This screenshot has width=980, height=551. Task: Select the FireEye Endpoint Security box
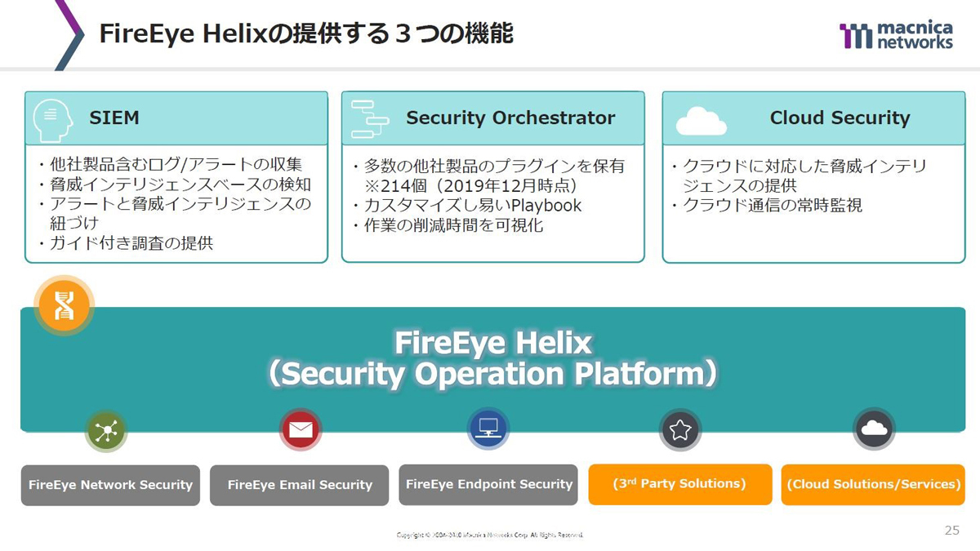point(488,484)
